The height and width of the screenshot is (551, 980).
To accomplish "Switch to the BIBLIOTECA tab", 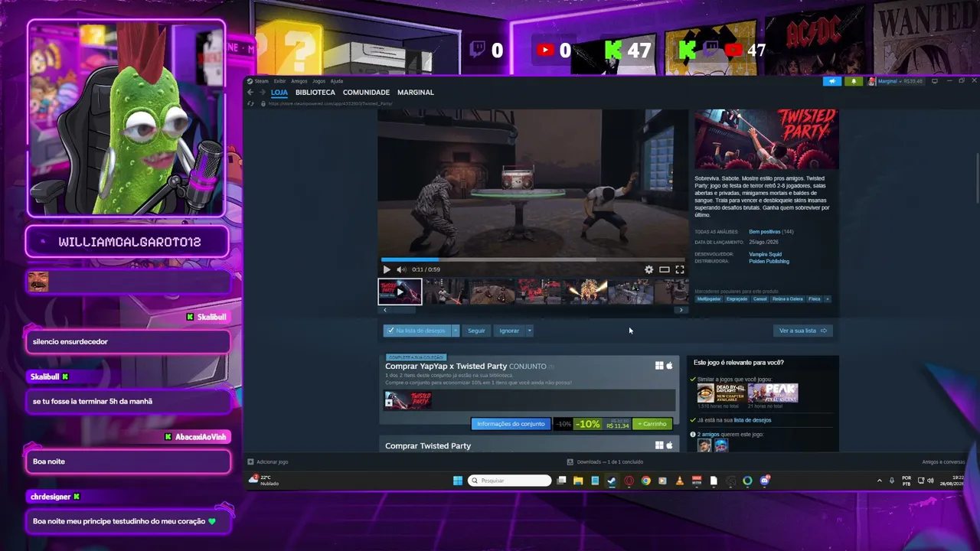I will click(315, 93).
